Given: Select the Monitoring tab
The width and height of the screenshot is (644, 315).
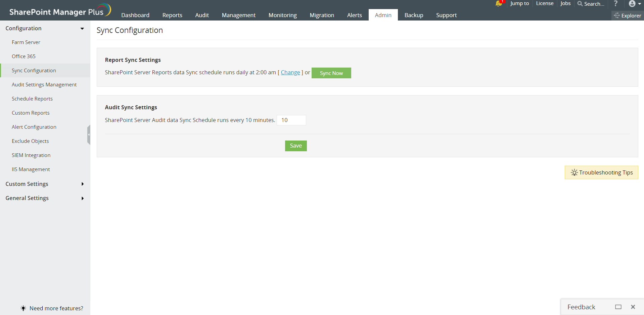Looking at the screenshot, I should [283, 15].
